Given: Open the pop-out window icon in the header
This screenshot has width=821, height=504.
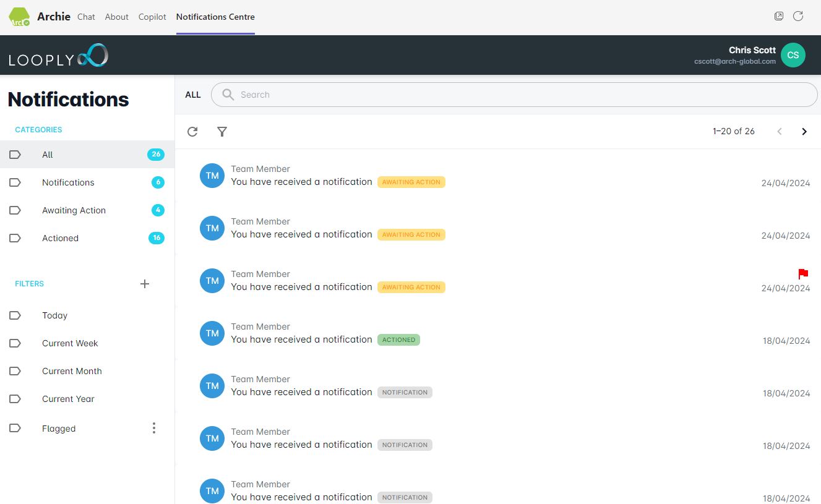Looking at the screenshot, I should click(x=779, y=15).
